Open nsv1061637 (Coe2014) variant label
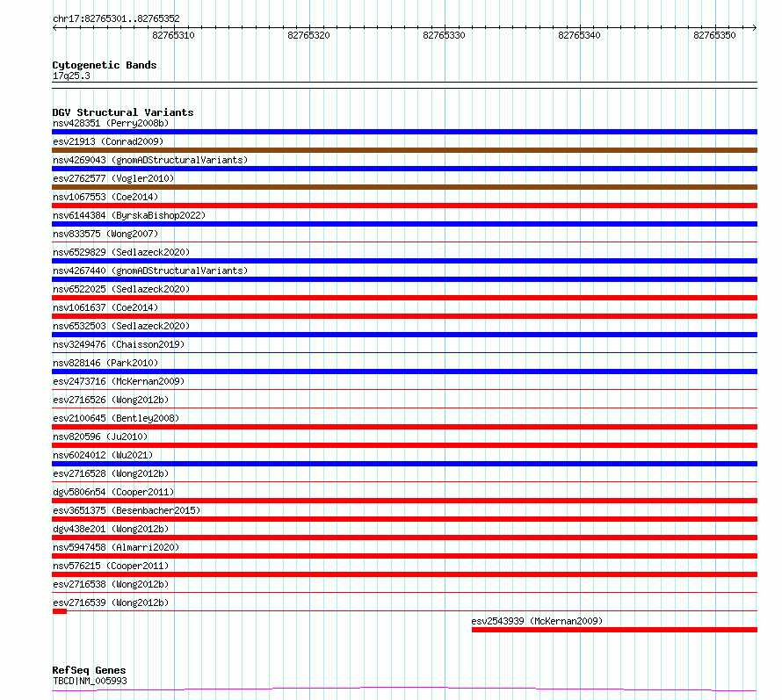Viewport: 782px width, 700px height. 105,307
